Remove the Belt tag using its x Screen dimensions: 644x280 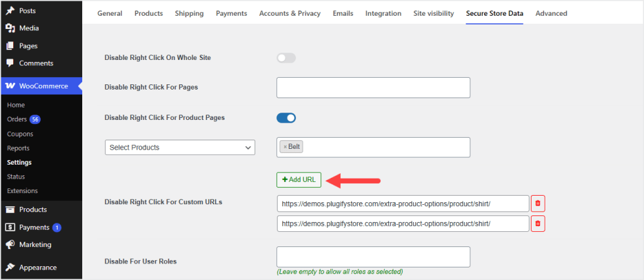(x=285, y=147)
